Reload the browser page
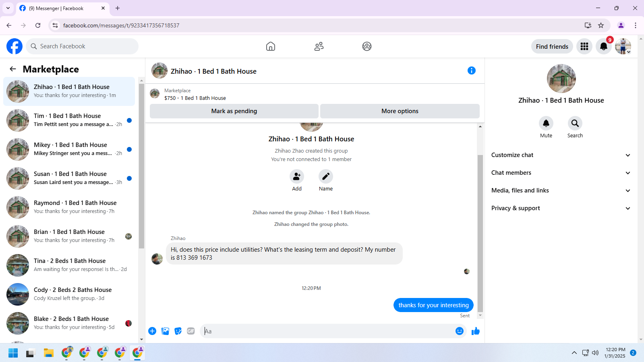 pyautogui.click(x=38, y=25)
